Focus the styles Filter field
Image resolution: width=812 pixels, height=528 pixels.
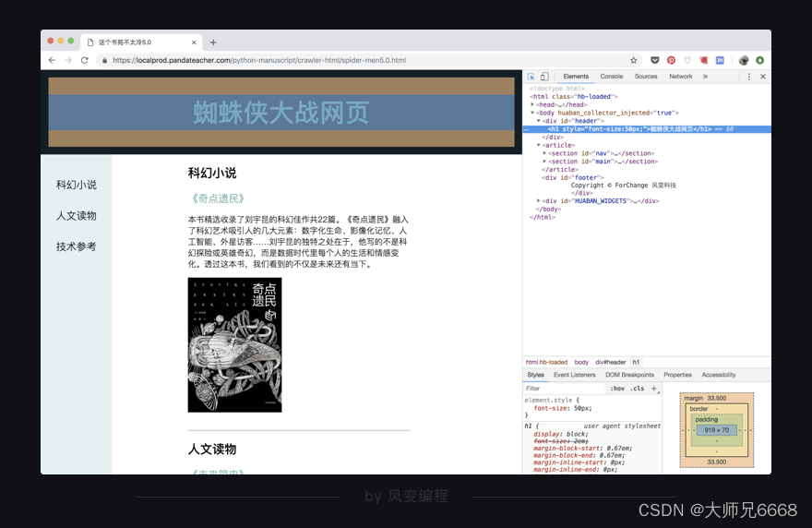565,388
